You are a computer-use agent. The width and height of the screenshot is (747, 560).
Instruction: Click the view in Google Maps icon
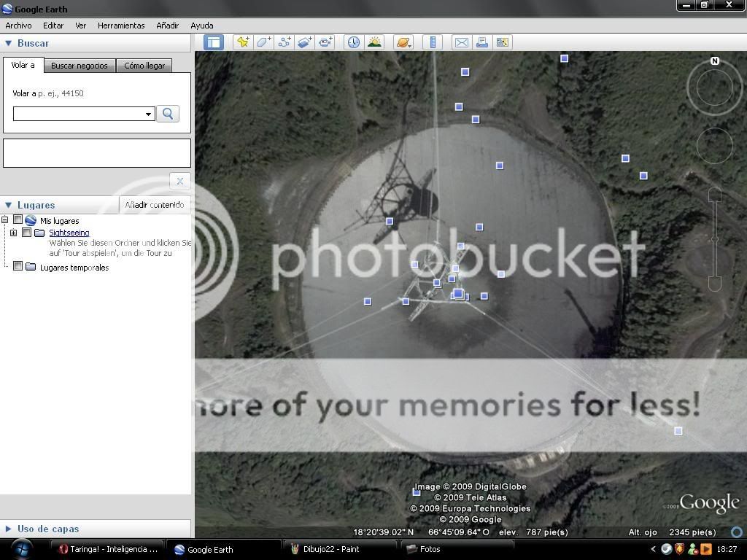click(x=503, y=42)
